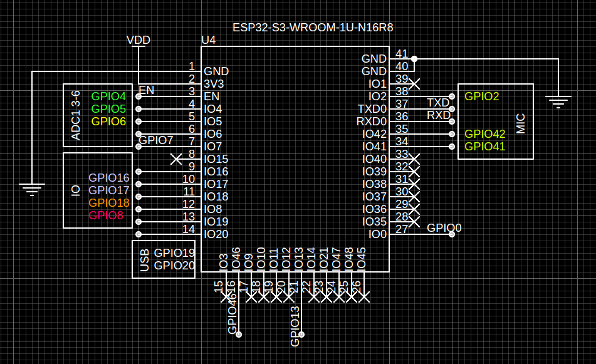This screenshot has width=596, height=364.
Task: Click the no-connect X below pin 26 IO45
Action: click(364, 297)
